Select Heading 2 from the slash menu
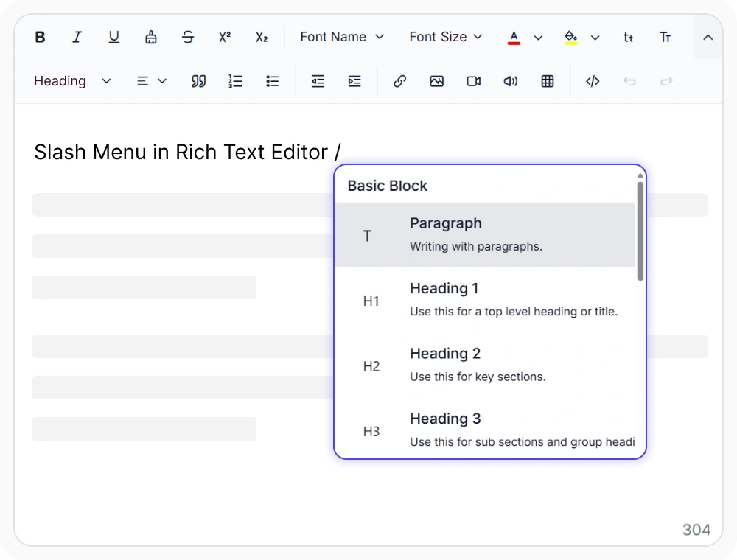 485,365
